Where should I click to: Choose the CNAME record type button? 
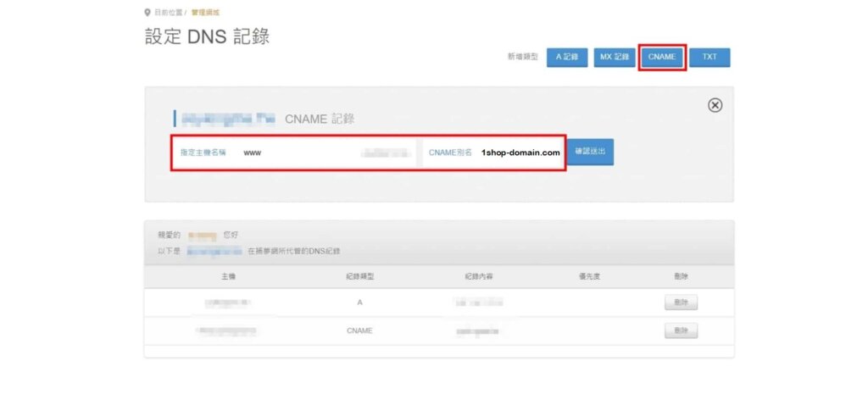(662, 57)
